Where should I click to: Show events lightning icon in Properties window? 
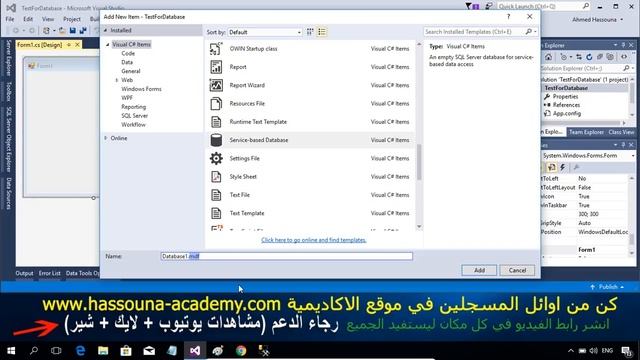tap(562, 167)
